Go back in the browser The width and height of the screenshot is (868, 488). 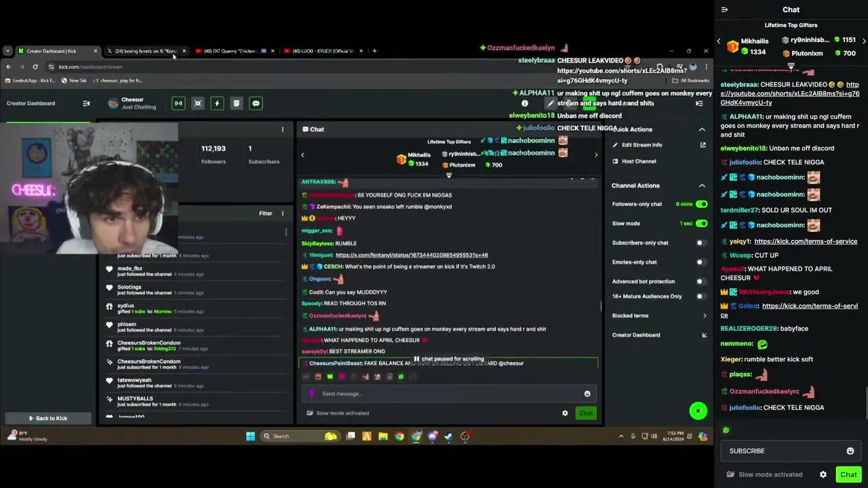[8, 66]
